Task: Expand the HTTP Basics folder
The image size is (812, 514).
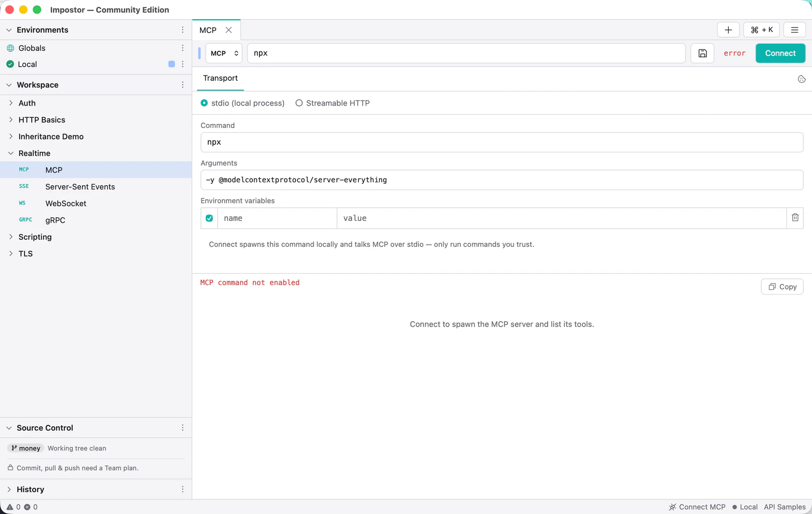Action: tap(11, 120)
